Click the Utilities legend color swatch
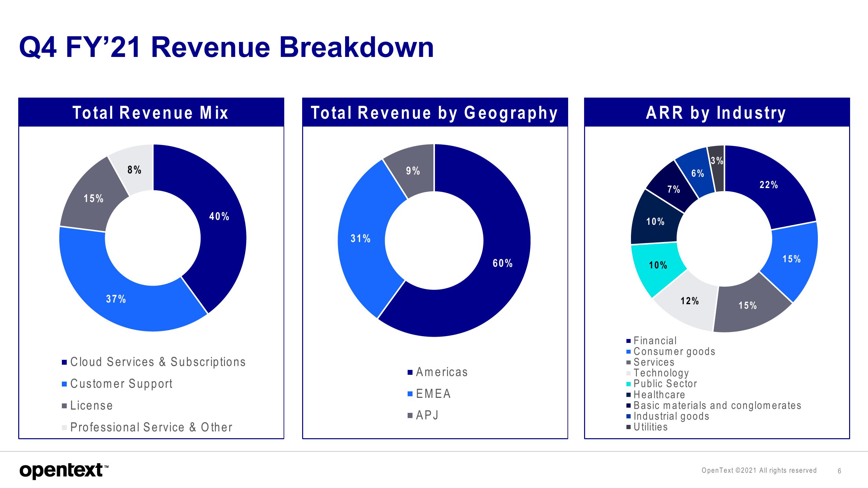The image size is (868, 488). click(628, 427)
